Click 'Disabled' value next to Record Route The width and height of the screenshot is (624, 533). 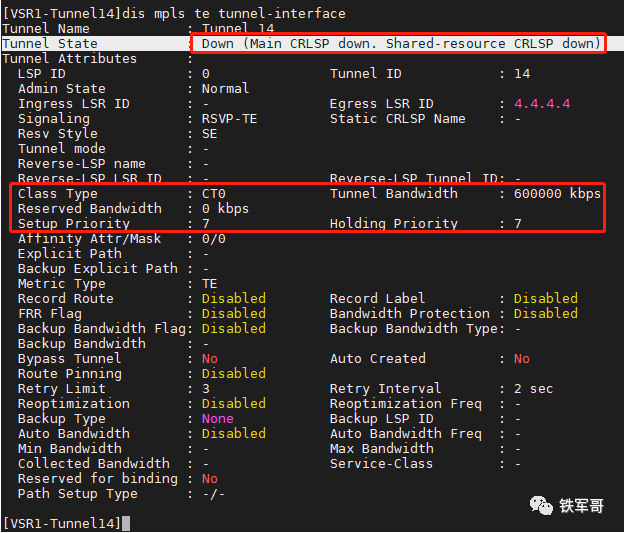click(234, 299)
